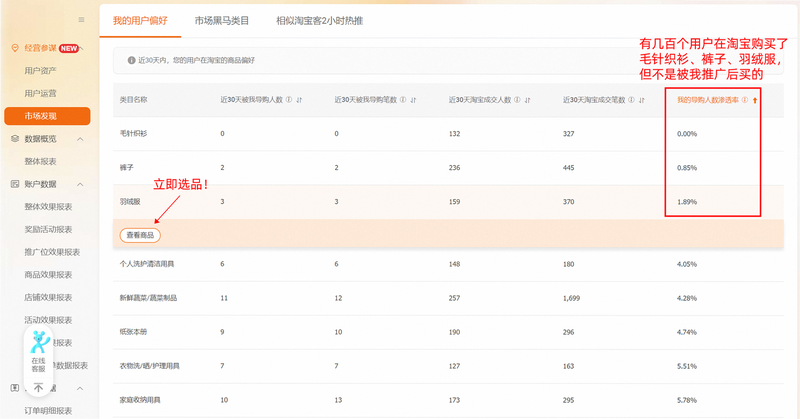Click the 类目名称 column header
Image resolution: width=800 pixels, height=419 pixels.
pyautogui.click(x=133, y=100)
